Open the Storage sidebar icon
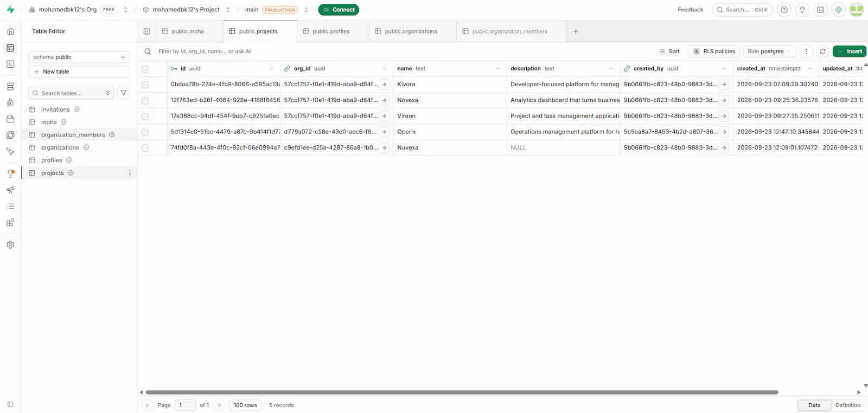The height and width of the screenshot is (413, 868). pyautogui.click(x=10, y=119)
